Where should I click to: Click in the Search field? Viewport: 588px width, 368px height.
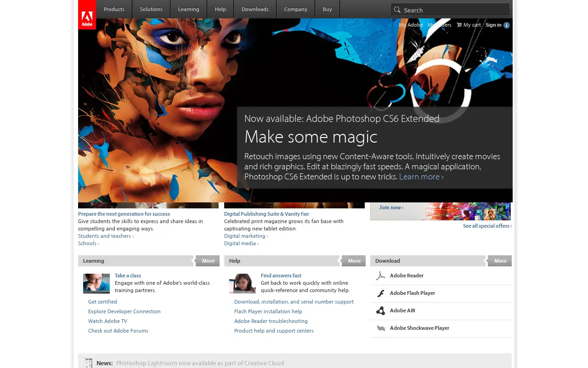(x=450, y=10)
